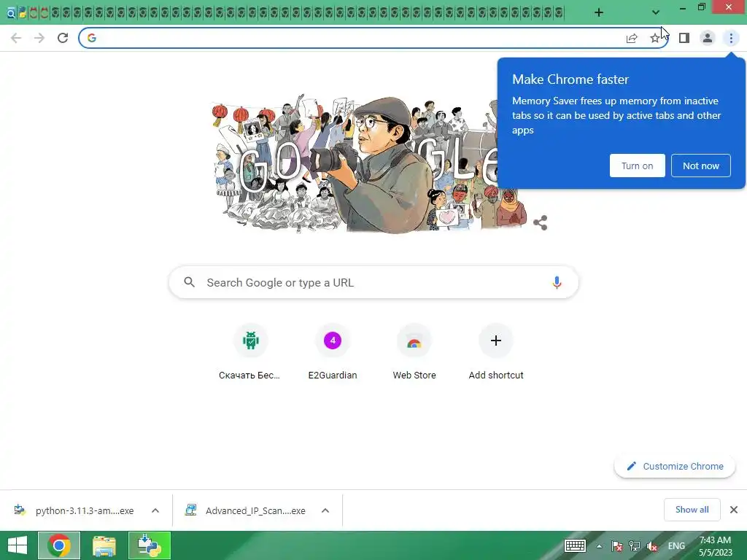Open the Windows Start menu
Image resolution: width=747 pixels, height=560 pixels.
pyautogui.click(x=18, y=545)
